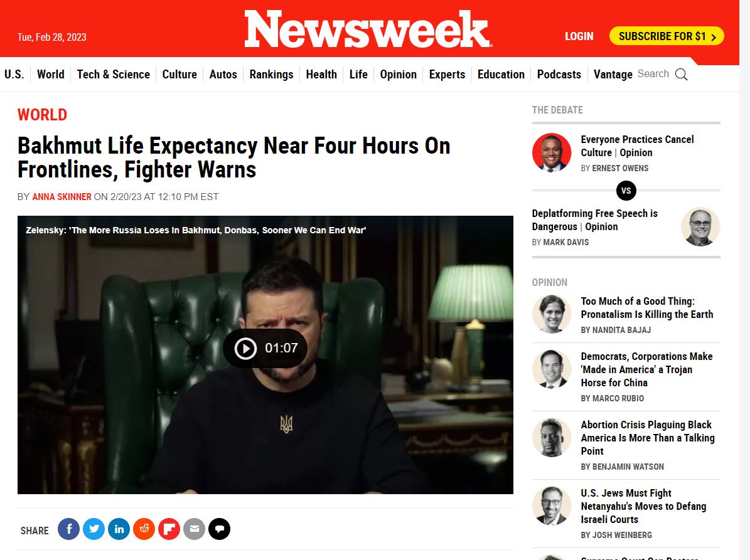The image size is (750, 560).
Task: Open Ernest Owens portrait thumbnail
Action: 552,152
